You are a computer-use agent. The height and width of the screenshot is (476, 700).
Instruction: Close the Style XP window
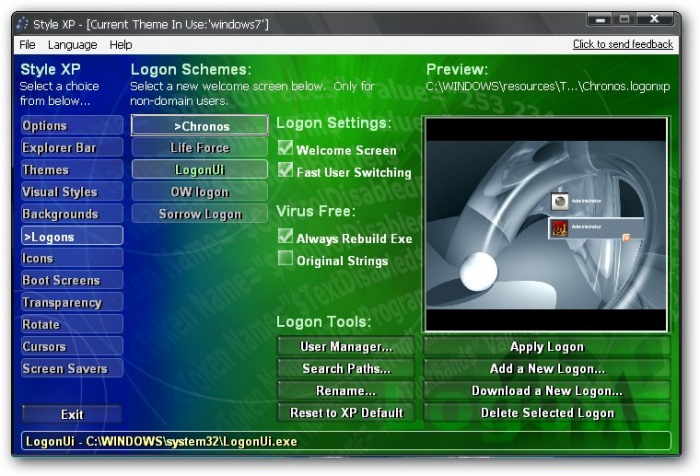(654, 19)
